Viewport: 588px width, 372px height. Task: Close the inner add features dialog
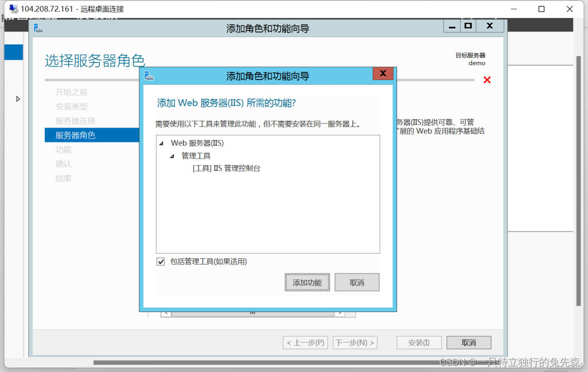(x=383, y=73)
